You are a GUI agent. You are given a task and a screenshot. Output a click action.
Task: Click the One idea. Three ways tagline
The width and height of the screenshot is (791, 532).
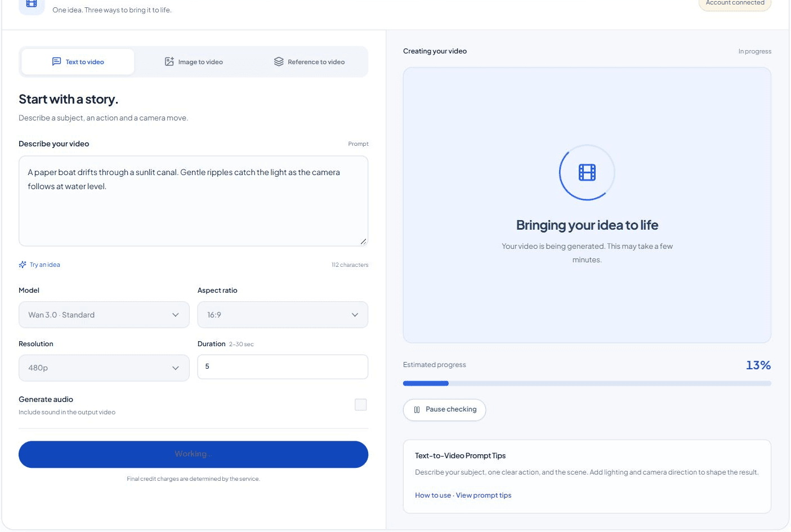(x=112, y=10)
